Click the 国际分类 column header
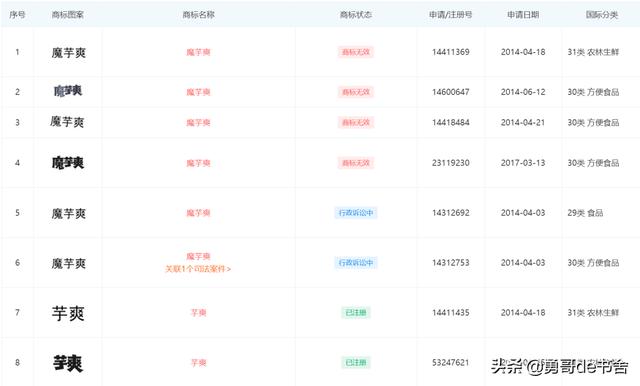The width and height of the screenshot is (640, 386). [x=602, y=15]
